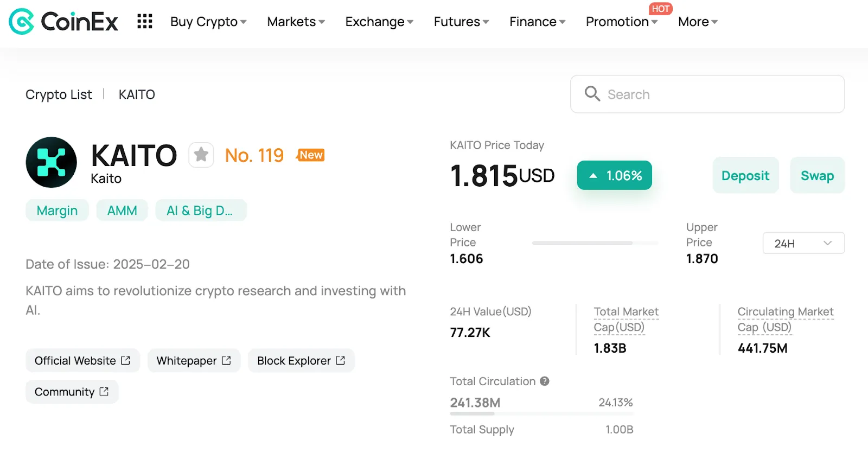Image resolution: width=868 pixels, height=465 pixels.
Task: Open the Whitepaper link
Action: pos(194,361)
